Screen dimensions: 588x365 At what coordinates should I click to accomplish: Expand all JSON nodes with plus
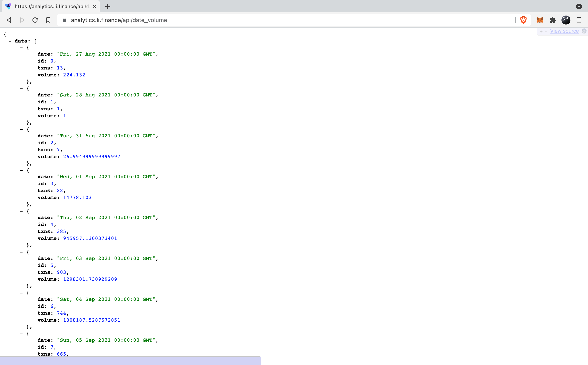pos(541,31)
